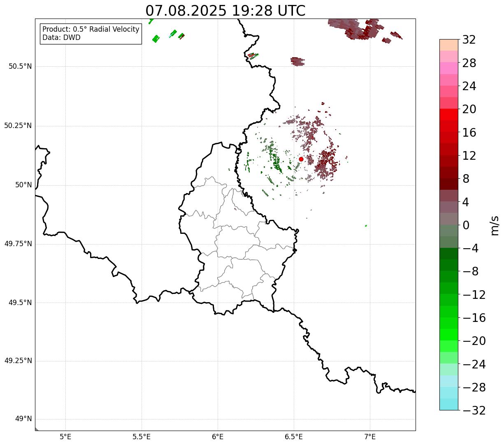Select the Product: 0.5° Radial Velocity text

coord(91,30)
